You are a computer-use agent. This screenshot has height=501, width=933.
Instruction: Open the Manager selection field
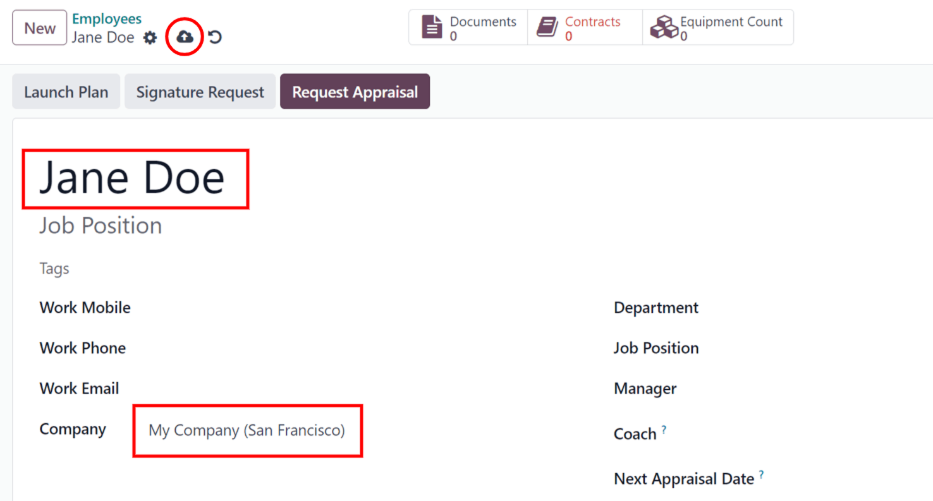[820, 389]
